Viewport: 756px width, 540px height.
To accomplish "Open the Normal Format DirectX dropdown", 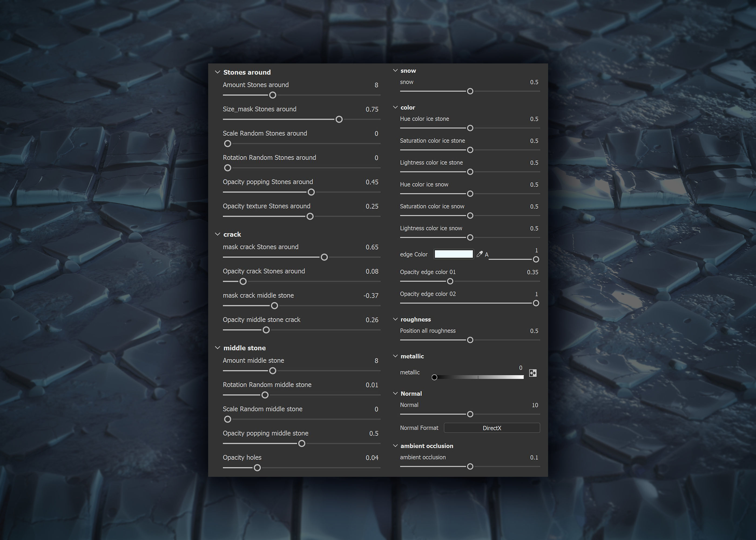I will click(492, 428).
